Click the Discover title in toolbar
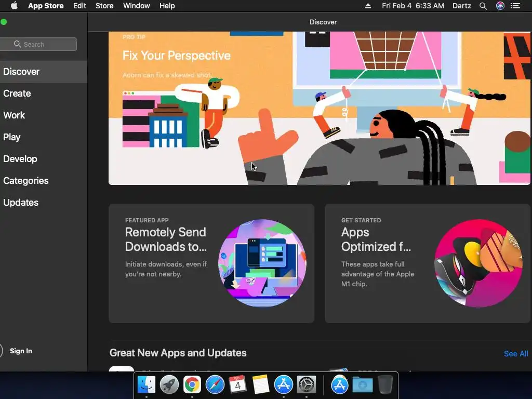The image size is (532, 399). [x=323, y=22]
